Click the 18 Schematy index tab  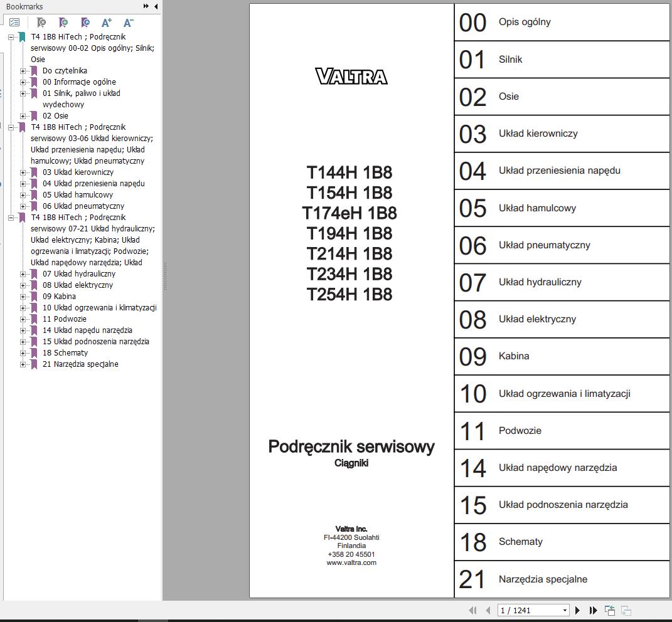pyautogui.click(x=562, y=542)
